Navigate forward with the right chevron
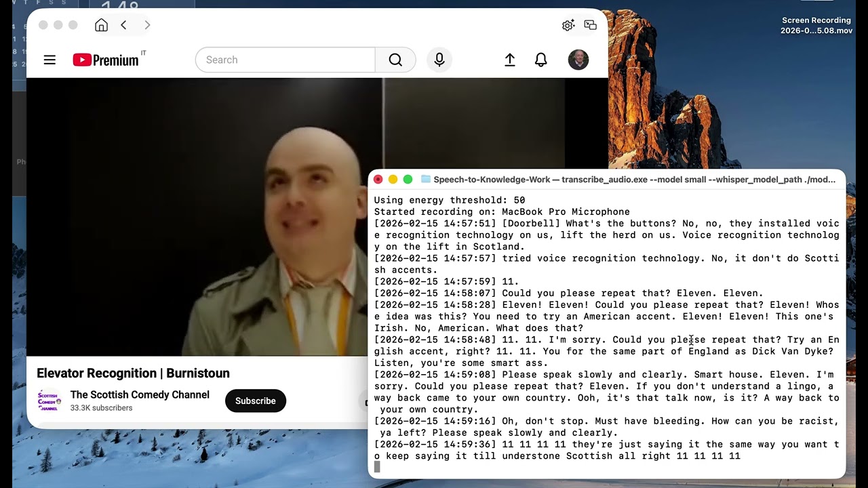 pyautogui.click(x=146, y=25)
